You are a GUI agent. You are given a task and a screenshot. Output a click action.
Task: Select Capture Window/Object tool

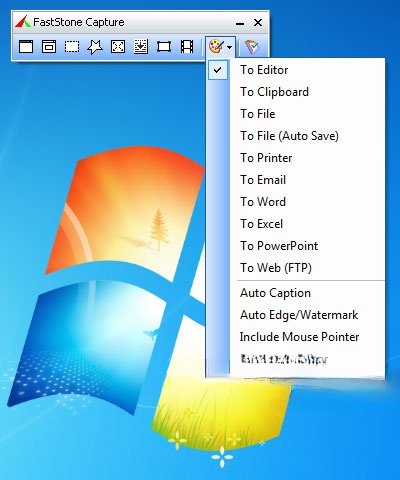[x=49, y=47]
